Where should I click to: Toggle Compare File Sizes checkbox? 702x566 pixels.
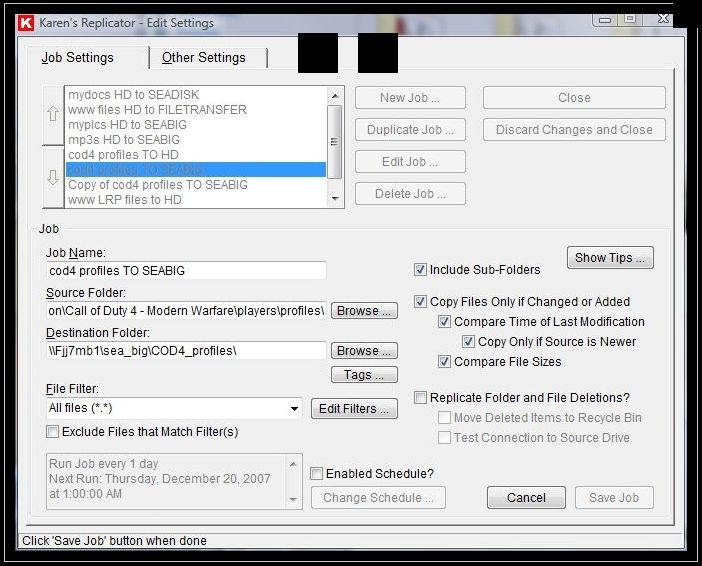point(444,362)
